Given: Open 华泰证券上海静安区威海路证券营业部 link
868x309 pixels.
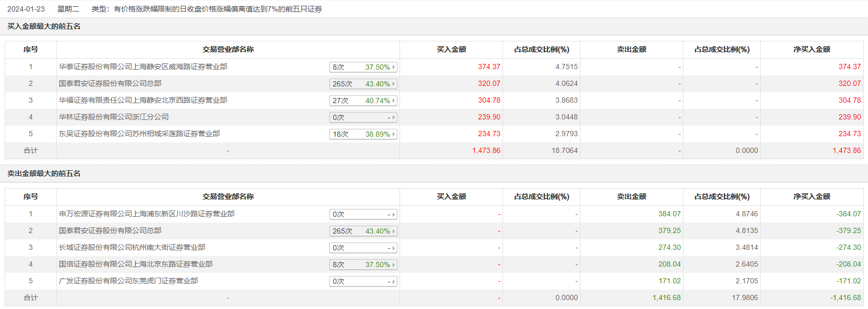Looking at the screenshot, I should pos(143,67).
